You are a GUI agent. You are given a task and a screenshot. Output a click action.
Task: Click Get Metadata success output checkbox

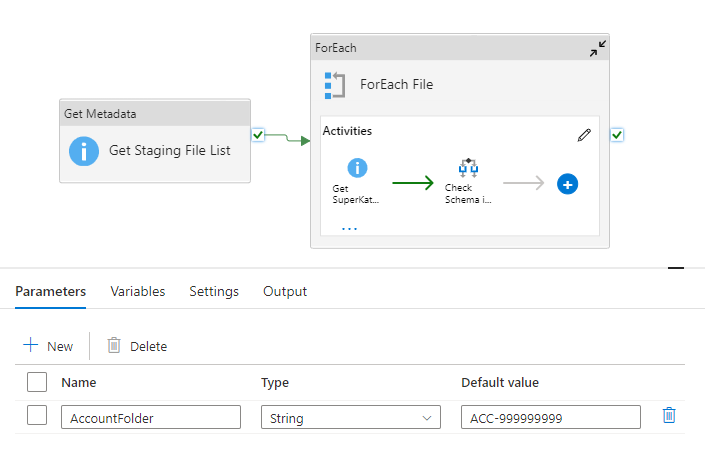(258, 135)
